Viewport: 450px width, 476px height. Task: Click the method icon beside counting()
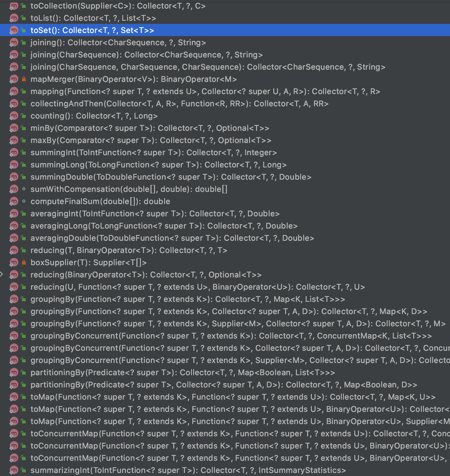click(14, 116)
